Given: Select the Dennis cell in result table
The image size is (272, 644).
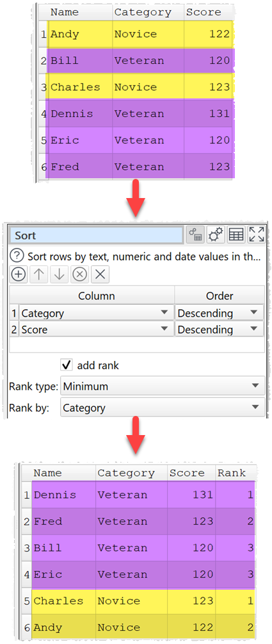Looking at the screenshot, I should [63, 495].
